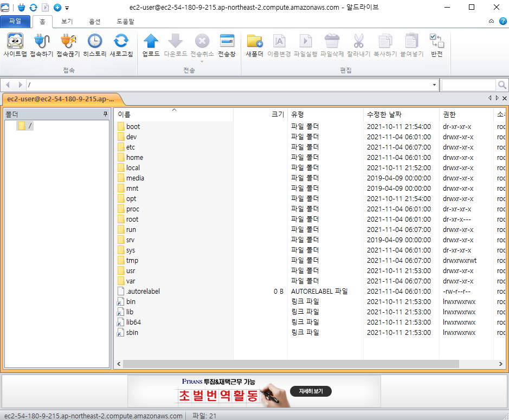The width and height of the screenshot is (509, 420).
Task: Click in the address path field
Action: (x=229, y=85)
